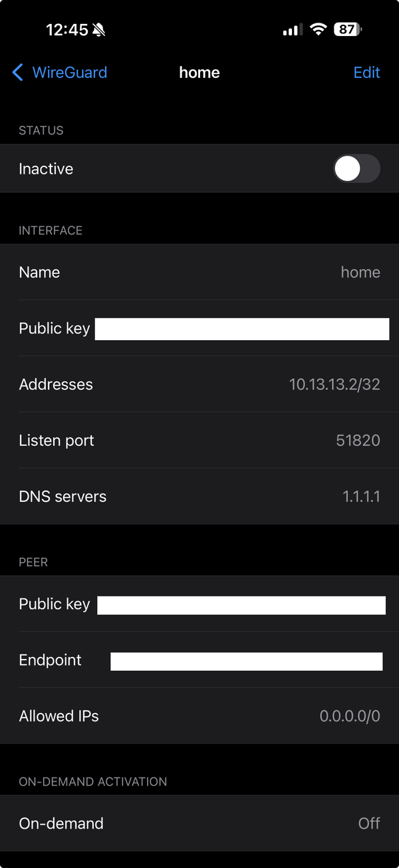Tap the On-demand row currently set to Off
The image size is (399, 868).
coord(199,823)
